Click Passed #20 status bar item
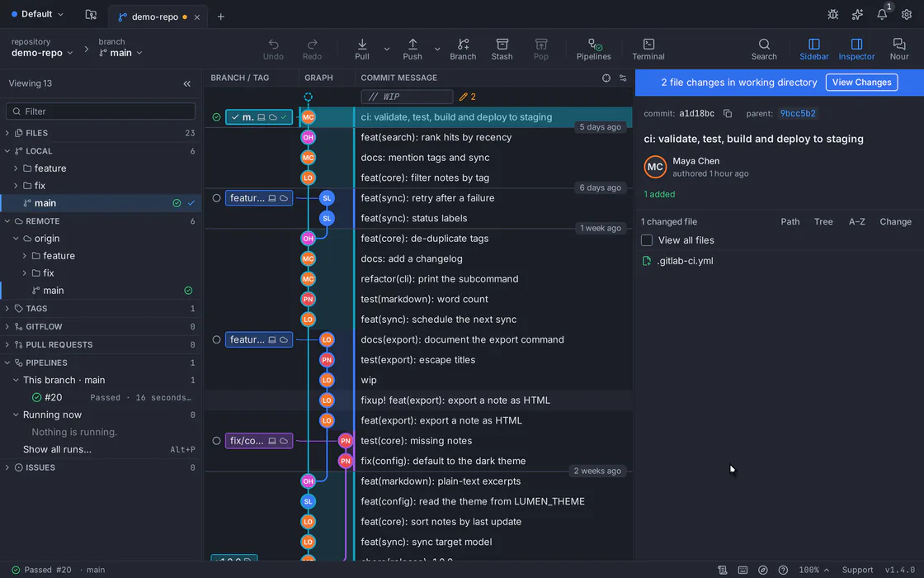Screen dimensions: 924x578 coord(41,570)
